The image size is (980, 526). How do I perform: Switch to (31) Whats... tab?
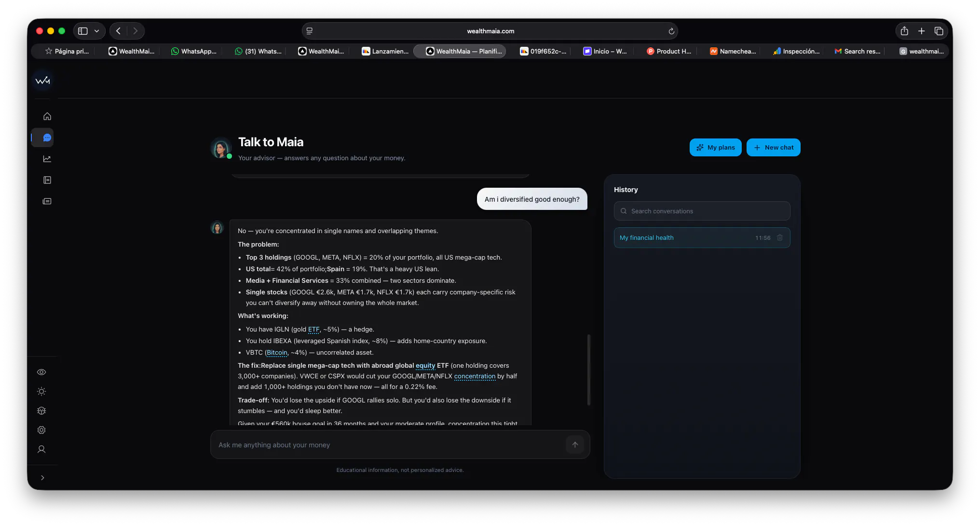[x=258, y=51]
